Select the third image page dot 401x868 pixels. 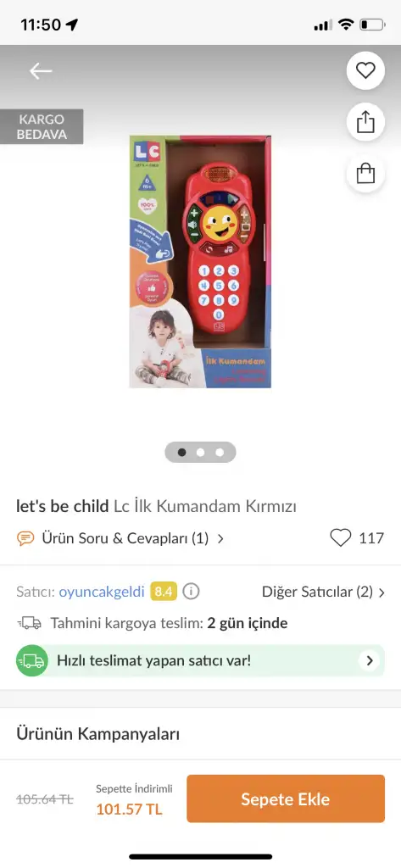tap(220, 453)
